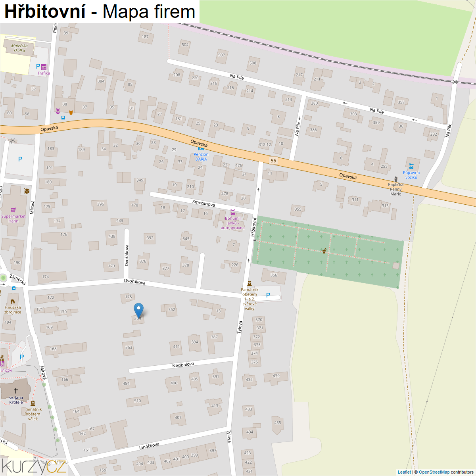
Task: Click the blue location marker pin
Action: (138, 310)
